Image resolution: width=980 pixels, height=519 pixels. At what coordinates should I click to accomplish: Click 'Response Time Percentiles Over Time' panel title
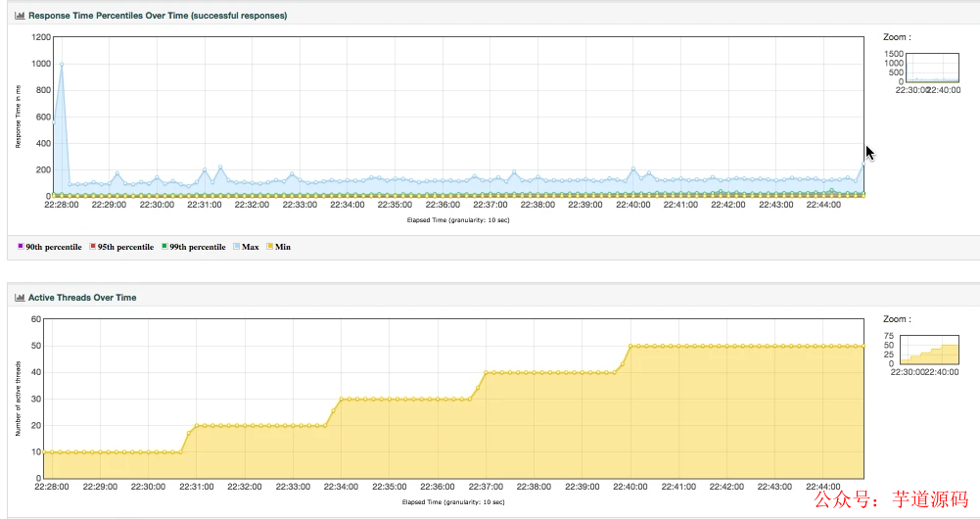tap(158, 16)
